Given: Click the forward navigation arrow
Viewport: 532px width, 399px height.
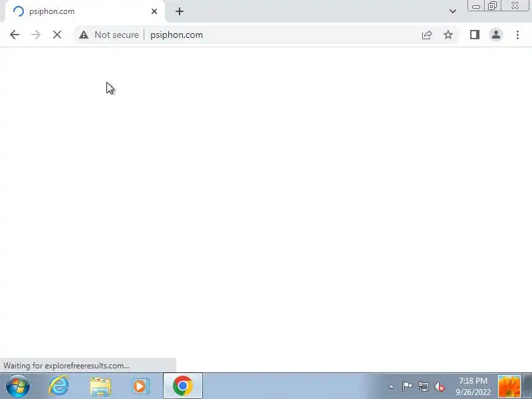Looking at the screenshot, I should pos(36,35).
